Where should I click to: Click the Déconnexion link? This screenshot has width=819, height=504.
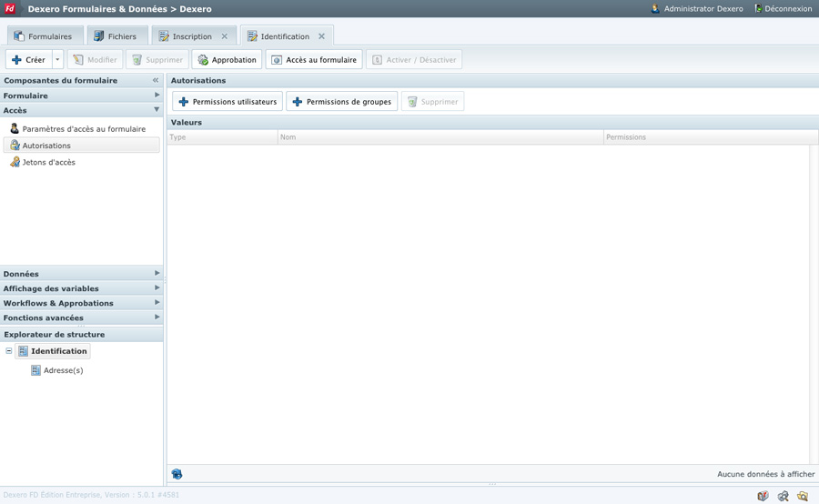click(x=783, y=9)
